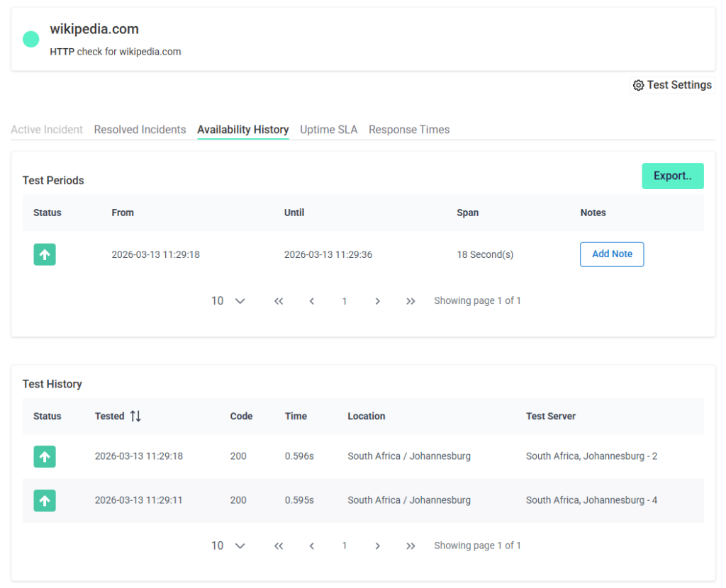The width and height of the screenshot is (726, 588).
Task: Switch to the Response Times tab
Action: [x=409, y=130]
